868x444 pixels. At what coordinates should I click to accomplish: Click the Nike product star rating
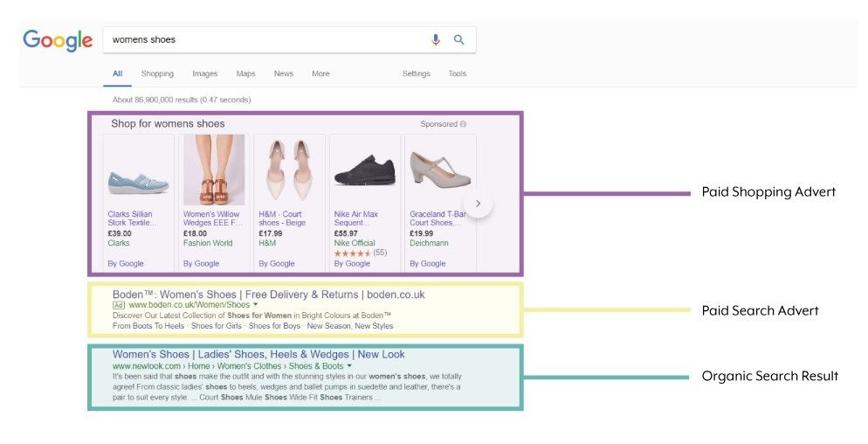point(353,253)
